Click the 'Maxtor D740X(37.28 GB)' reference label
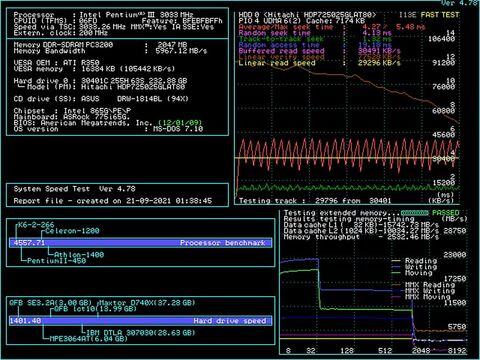 tap(147, 303)
